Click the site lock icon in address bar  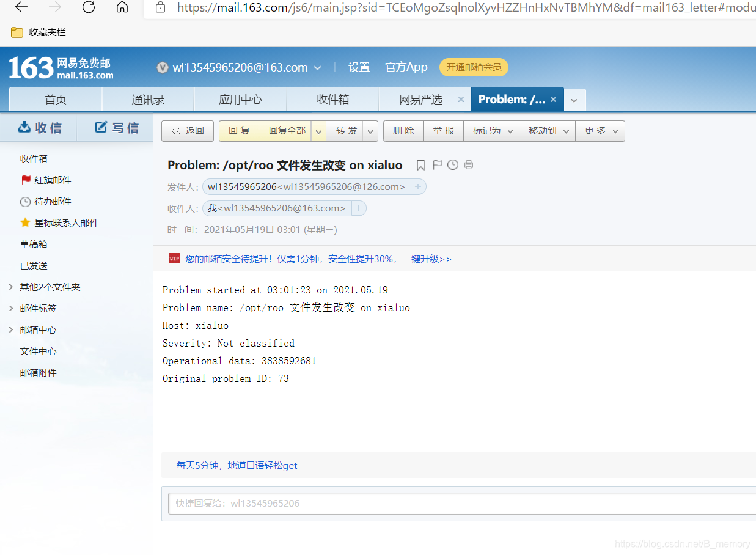coord(161,7)
